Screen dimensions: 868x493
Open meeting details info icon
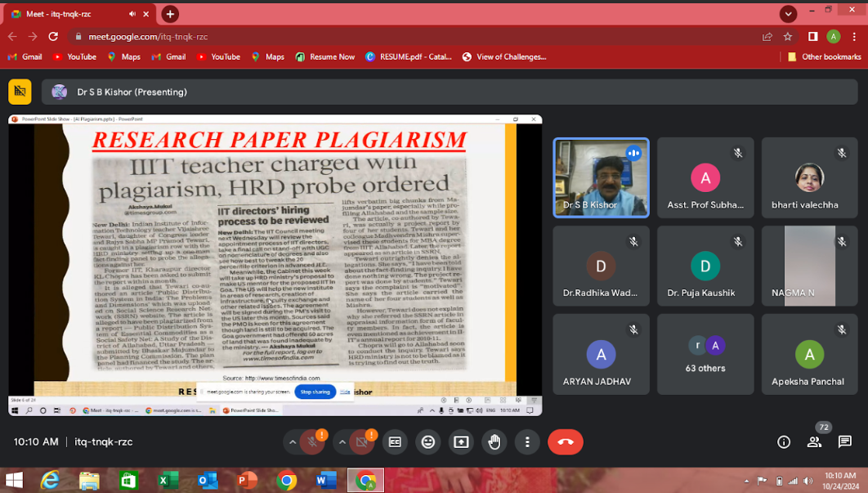(x=783, y=442)
